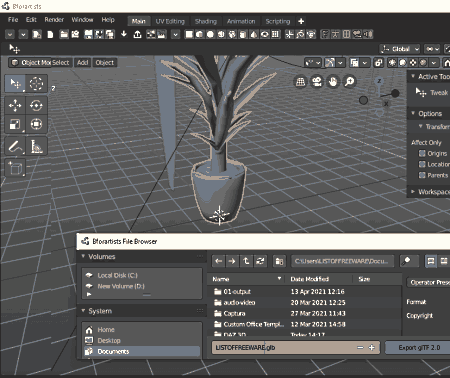Switch to the Shading workspace tab
The height and width of the screenshot is (378, 450).
[206, 21]
